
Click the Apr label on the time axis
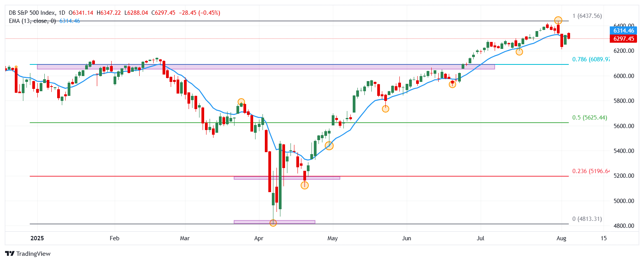(259, 238)
